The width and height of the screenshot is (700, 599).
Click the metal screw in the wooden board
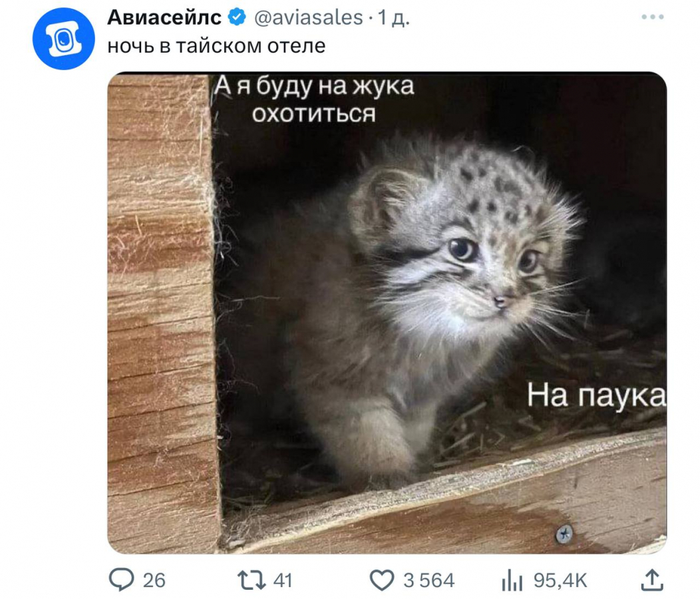click(x=564, y=532)
